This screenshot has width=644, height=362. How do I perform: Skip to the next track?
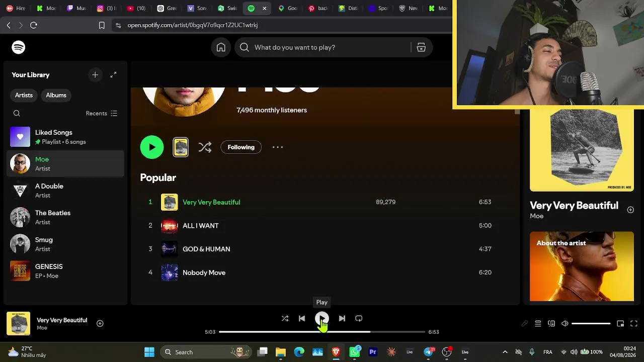pyautogui.click(x=342, y=318)
